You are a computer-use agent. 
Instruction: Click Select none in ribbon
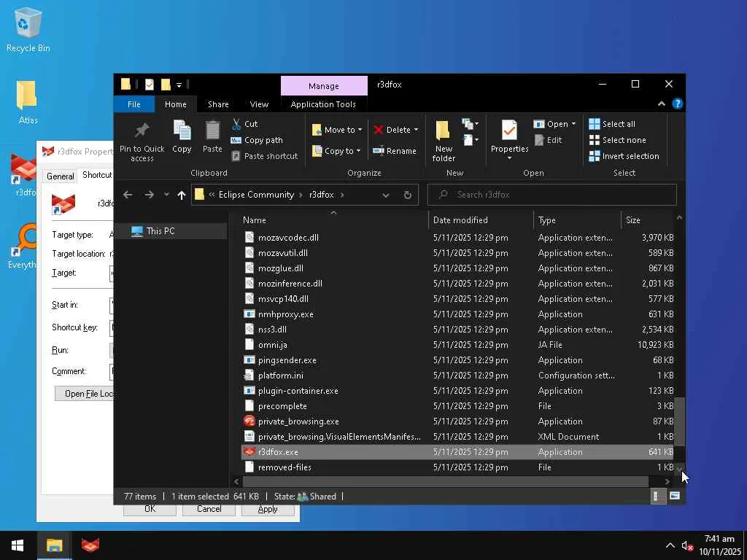[617, 140]
